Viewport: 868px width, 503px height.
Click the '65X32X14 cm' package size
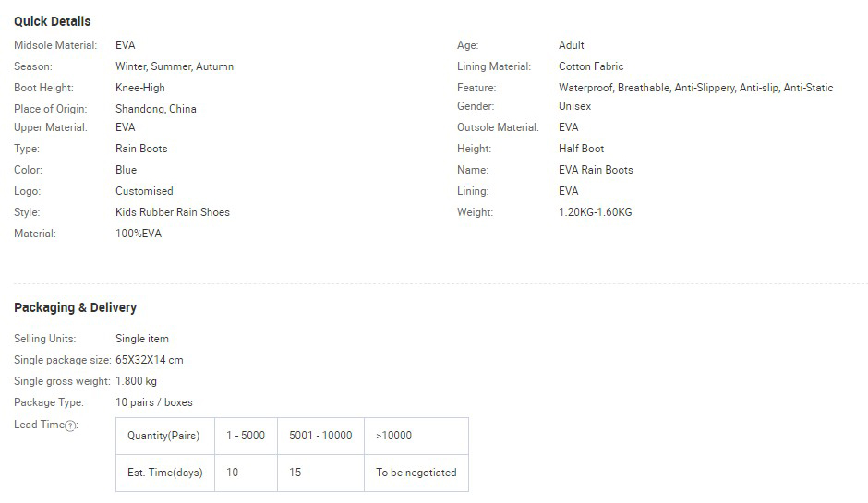point(149,360)
